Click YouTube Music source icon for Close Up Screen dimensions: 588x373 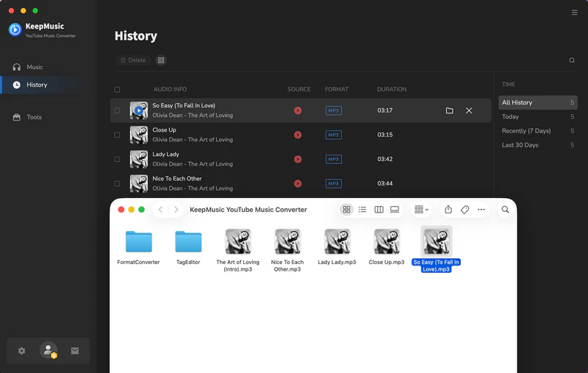tap(298, 135)
